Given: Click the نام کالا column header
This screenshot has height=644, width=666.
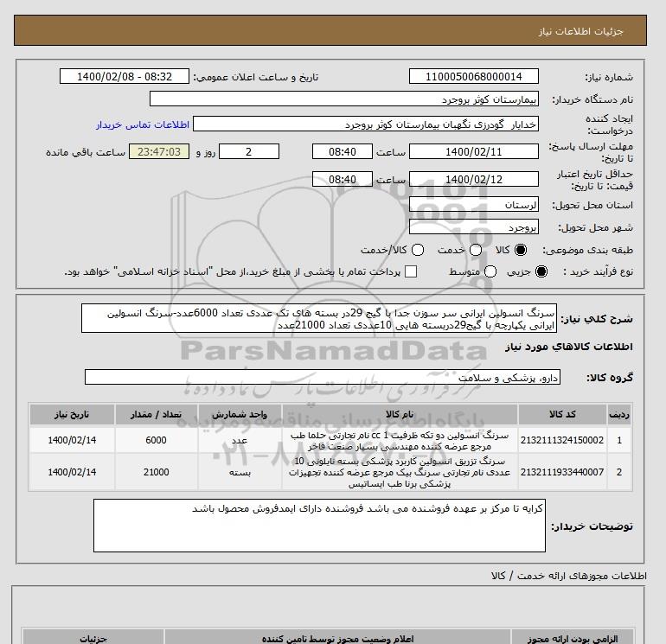Looking at the screenshot, I should click(x=400, y=414).
